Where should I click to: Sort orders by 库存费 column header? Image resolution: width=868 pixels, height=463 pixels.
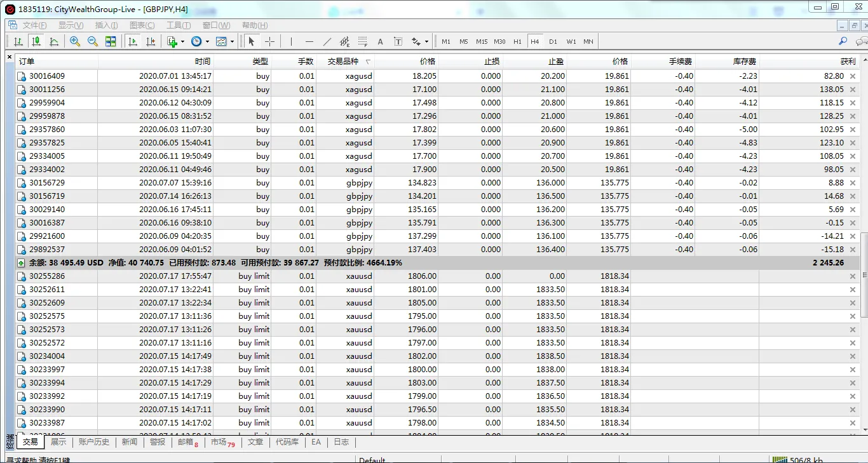(x=727, y=62)
